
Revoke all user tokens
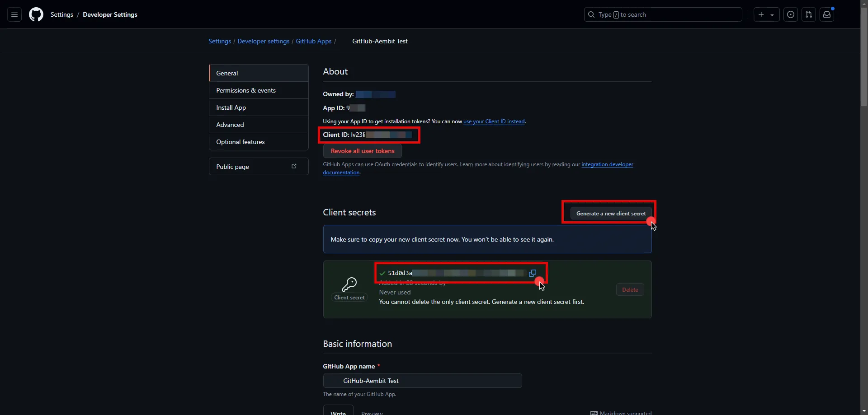(362, 151)
